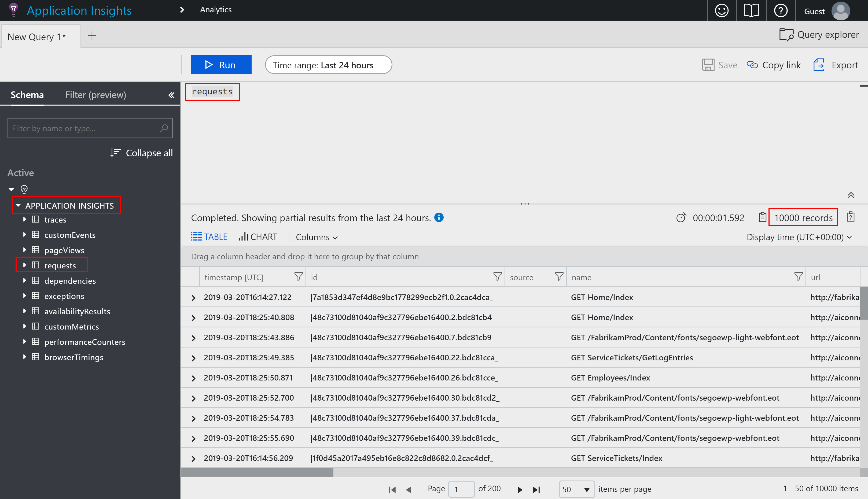Screen dimensions: 868x499
Task: Open the Columns dropdown
Action: pos(316,237)
